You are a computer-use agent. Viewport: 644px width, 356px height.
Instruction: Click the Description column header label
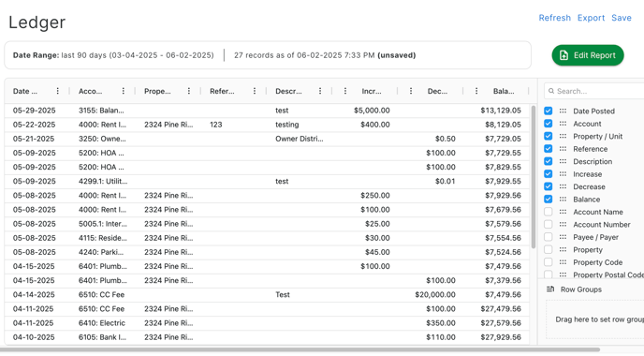click(x=288, y=91)
